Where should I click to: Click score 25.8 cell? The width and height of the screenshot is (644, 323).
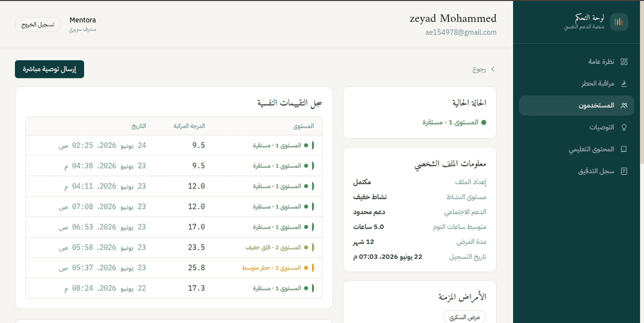point(196,268)
